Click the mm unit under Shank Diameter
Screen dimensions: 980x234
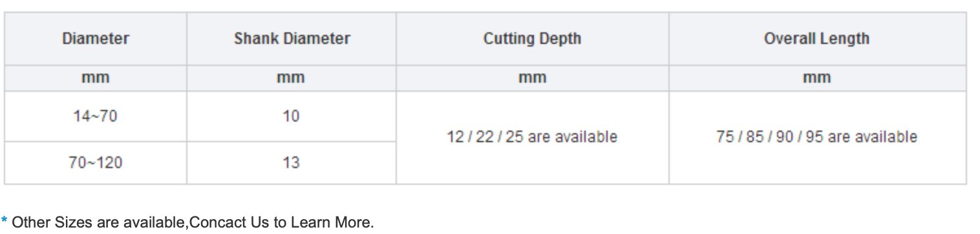tap(292, 79)
